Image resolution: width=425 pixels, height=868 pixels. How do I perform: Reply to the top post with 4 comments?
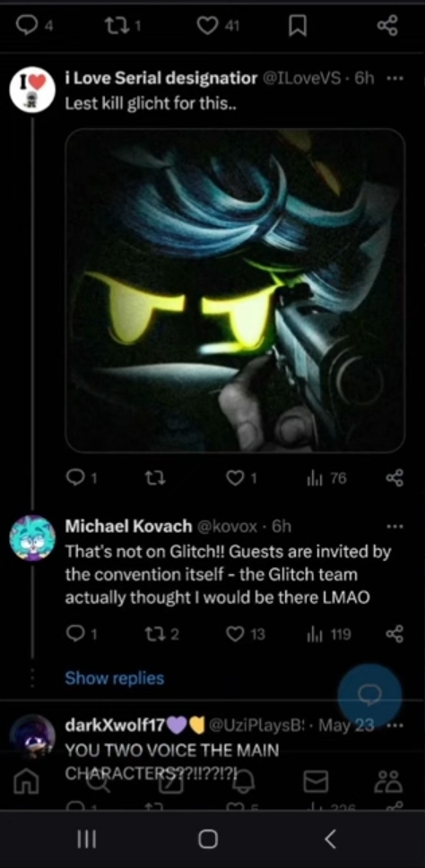point(25,25)
